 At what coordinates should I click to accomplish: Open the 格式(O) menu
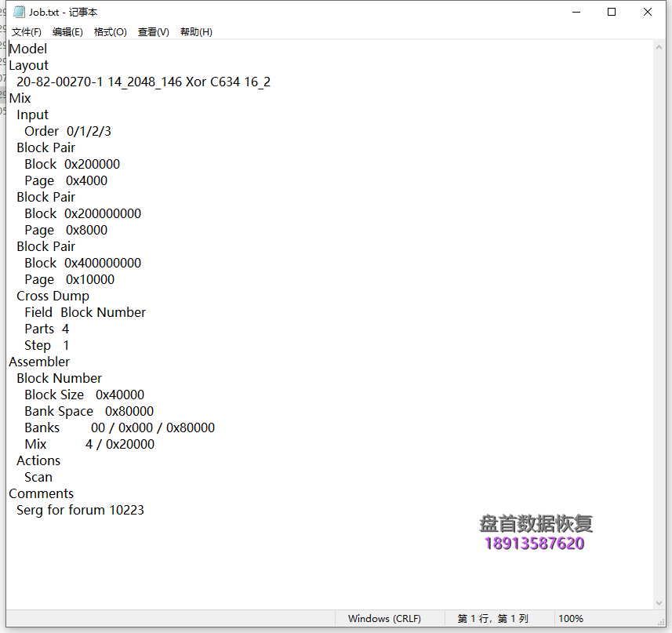pos(110,32)
